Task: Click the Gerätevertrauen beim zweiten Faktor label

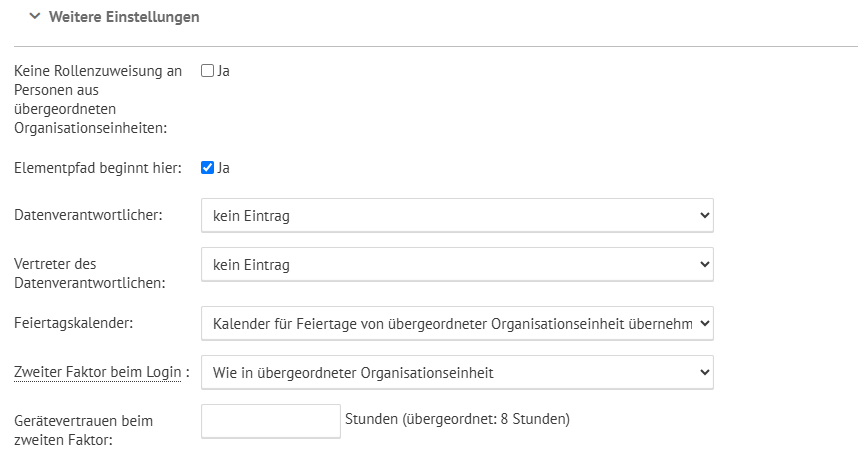Action: pos(84,430)
